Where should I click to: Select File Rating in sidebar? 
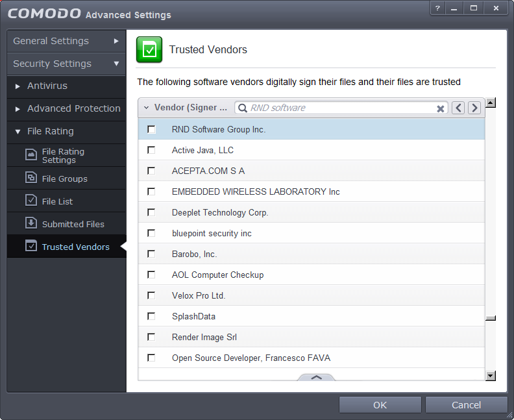pyautogui.click(x=66, y=131)
